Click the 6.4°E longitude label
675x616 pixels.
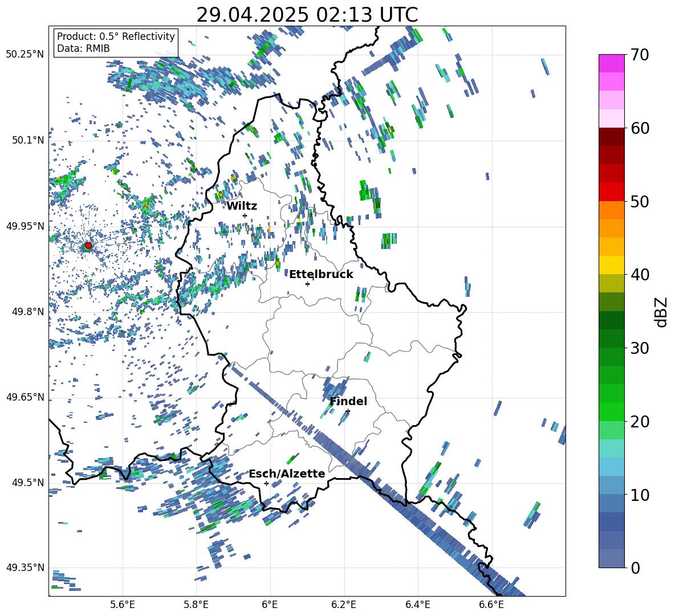pos(417,605)
